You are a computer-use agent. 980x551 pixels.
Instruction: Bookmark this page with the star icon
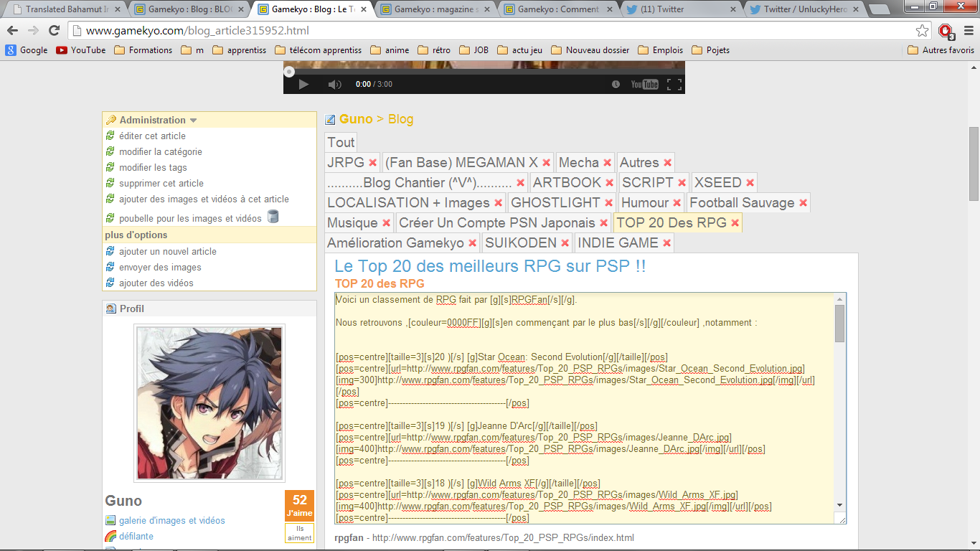922,31
